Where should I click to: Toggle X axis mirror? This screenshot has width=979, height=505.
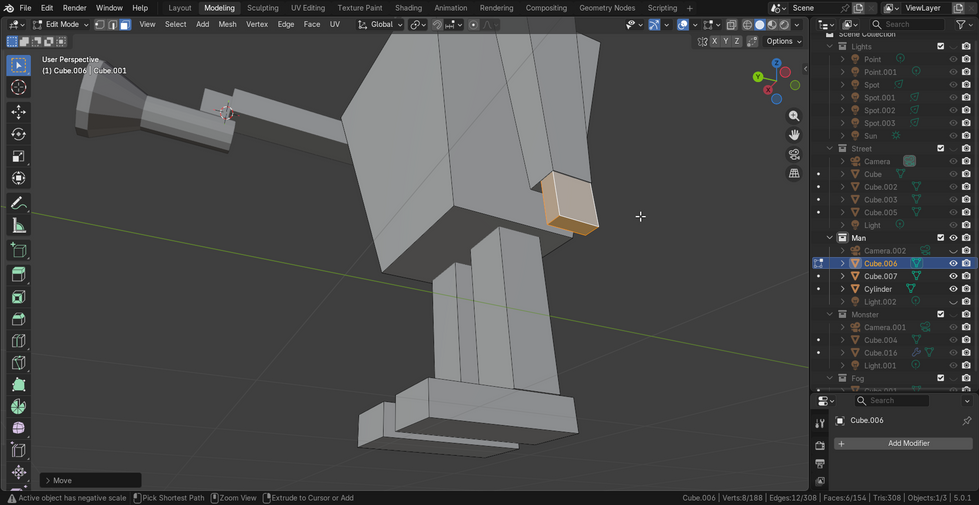point(714,41)
